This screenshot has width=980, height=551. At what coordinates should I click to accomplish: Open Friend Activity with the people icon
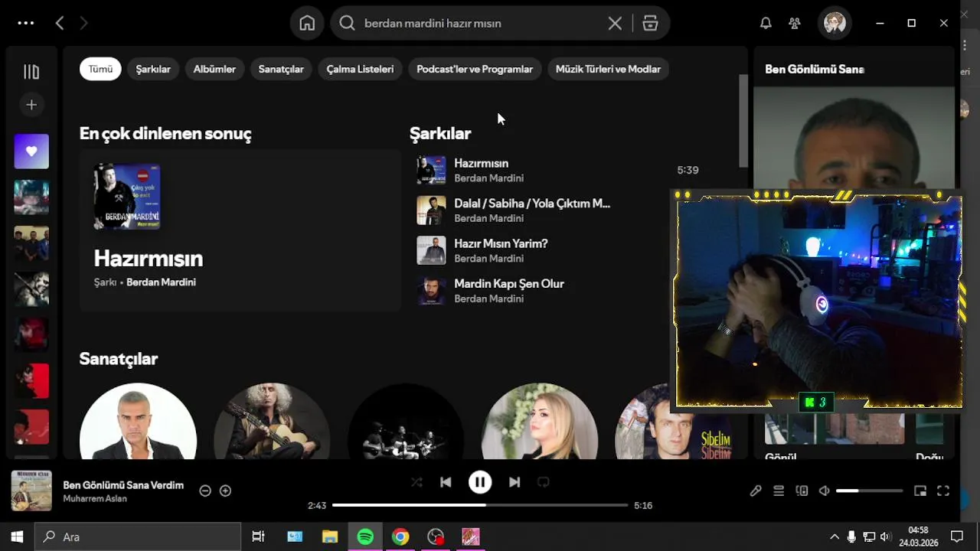click(x=795, y=23)
